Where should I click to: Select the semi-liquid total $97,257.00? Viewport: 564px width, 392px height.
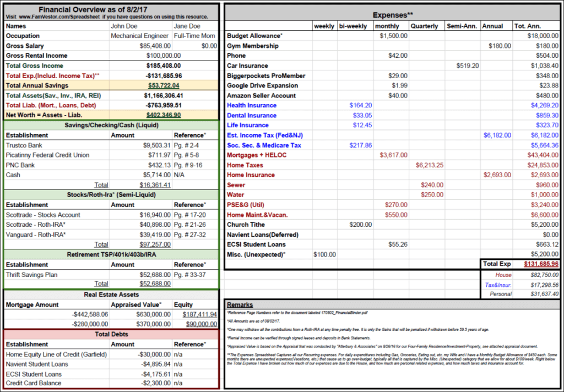155,244
